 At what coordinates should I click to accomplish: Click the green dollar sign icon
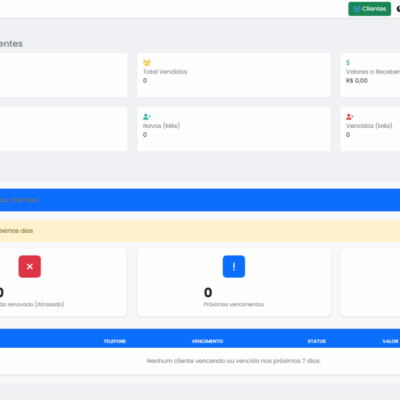click(348, 62)
